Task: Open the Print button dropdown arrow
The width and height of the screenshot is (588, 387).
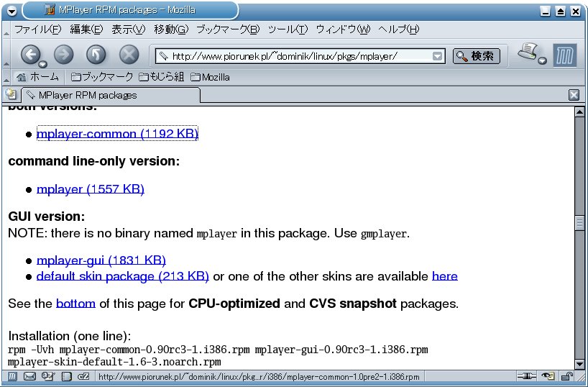Action: (542, 61)
